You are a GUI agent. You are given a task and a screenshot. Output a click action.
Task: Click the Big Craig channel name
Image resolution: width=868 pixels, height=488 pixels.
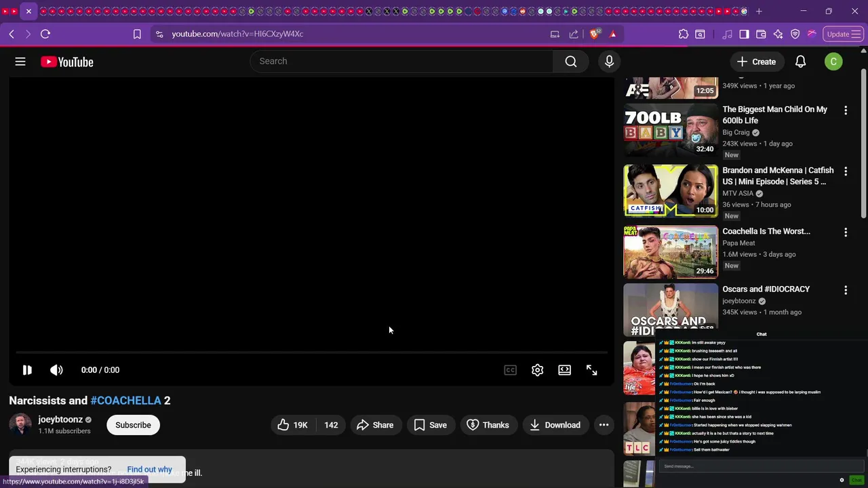click(x=736, y=133)
